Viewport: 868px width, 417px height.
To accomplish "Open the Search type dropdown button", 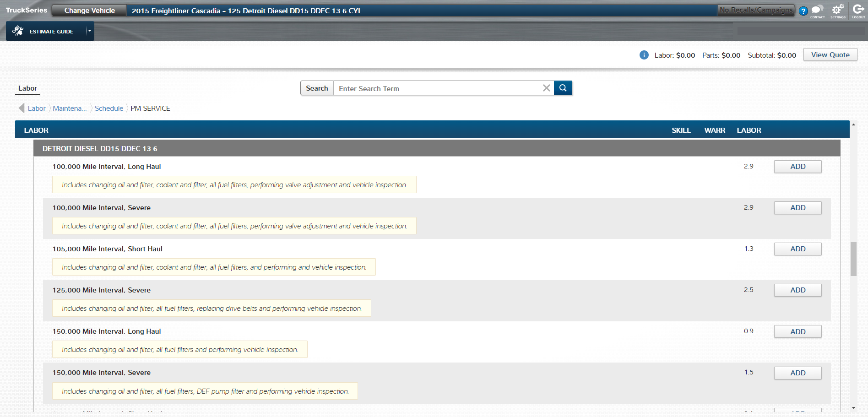I will point(317,88).
